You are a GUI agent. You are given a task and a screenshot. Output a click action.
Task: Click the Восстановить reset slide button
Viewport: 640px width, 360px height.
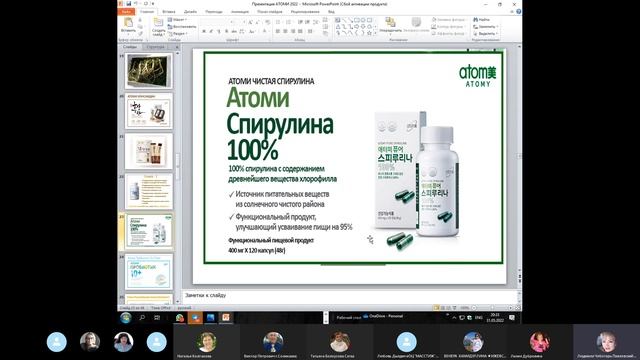[182, 27]
